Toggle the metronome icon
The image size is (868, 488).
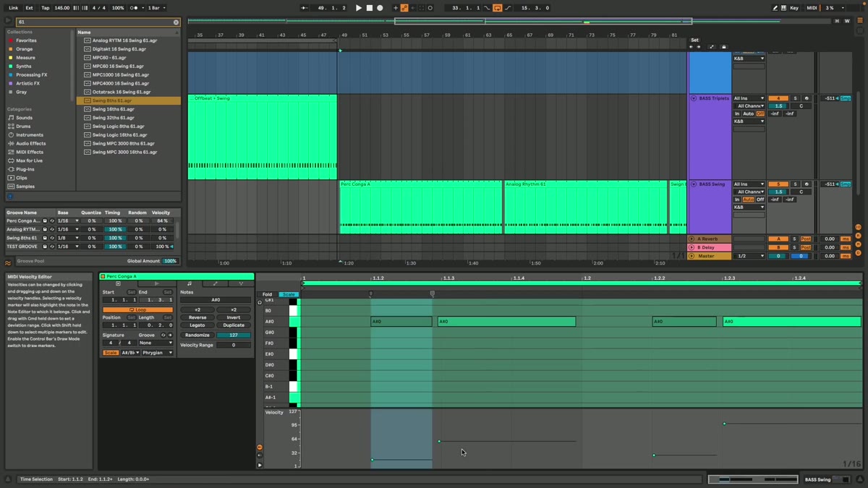pyautogui.click(x=135, y=8)
